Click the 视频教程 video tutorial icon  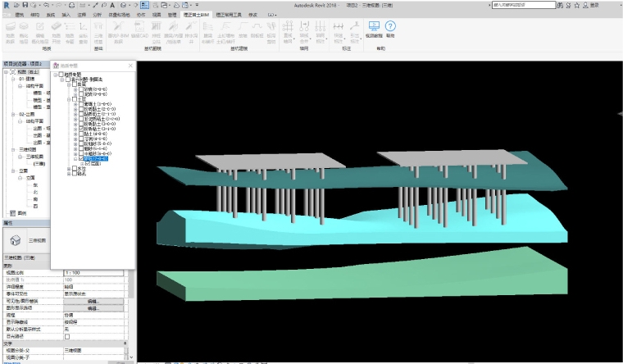click(374, 27)
